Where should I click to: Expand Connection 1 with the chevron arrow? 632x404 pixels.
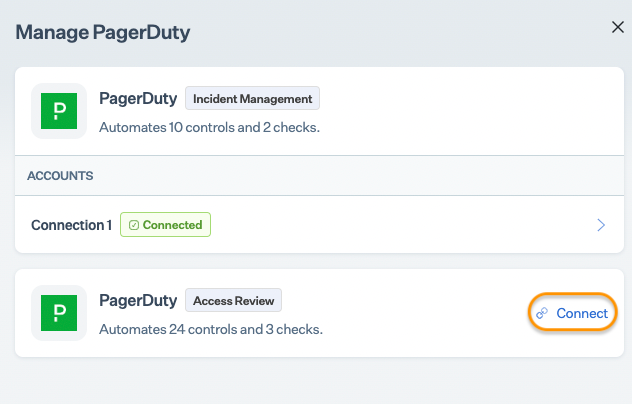tap(601, 225)
